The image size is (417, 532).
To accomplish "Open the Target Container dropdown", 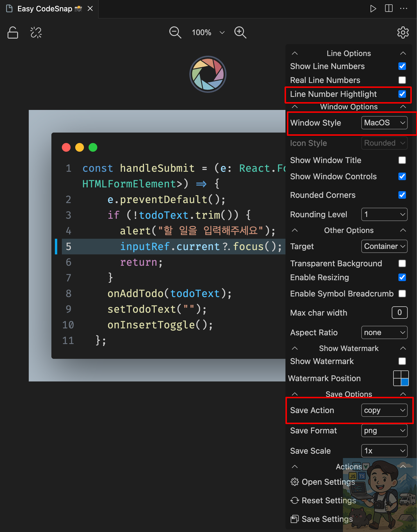I will 384,246.
